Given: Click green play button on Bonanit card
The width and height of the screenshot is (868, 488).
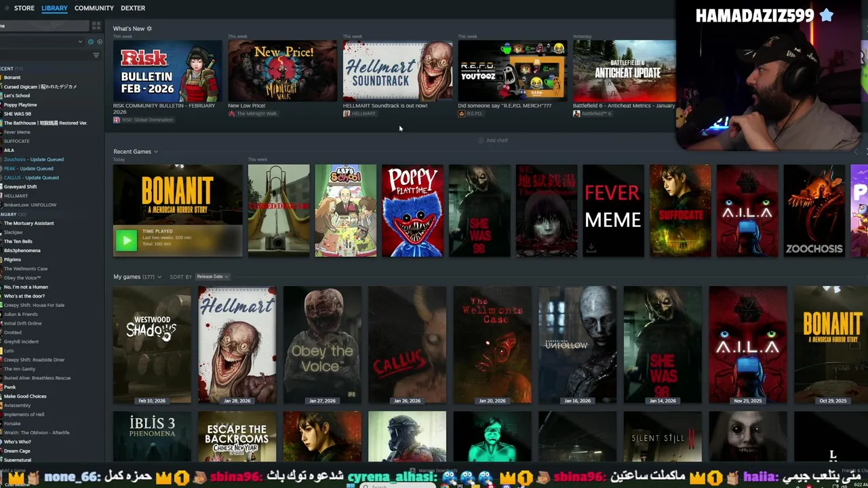Looking at the screenshot, I should tap(126, 241).
